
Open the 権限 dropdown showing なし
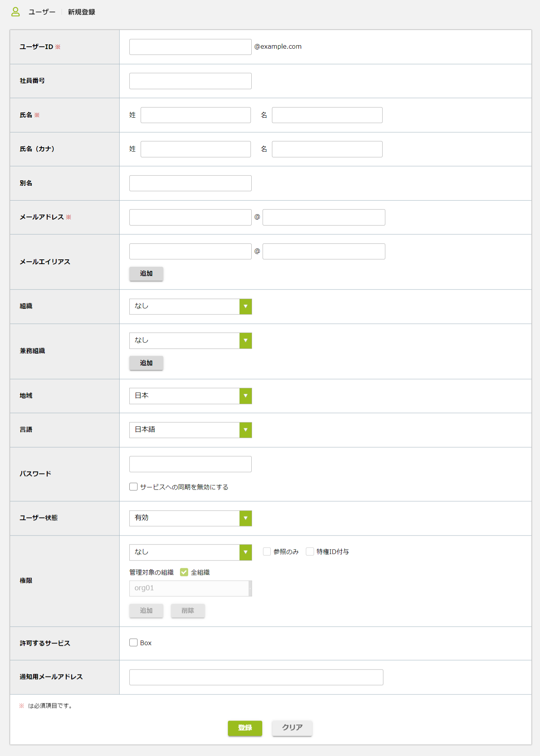point(191,552)
